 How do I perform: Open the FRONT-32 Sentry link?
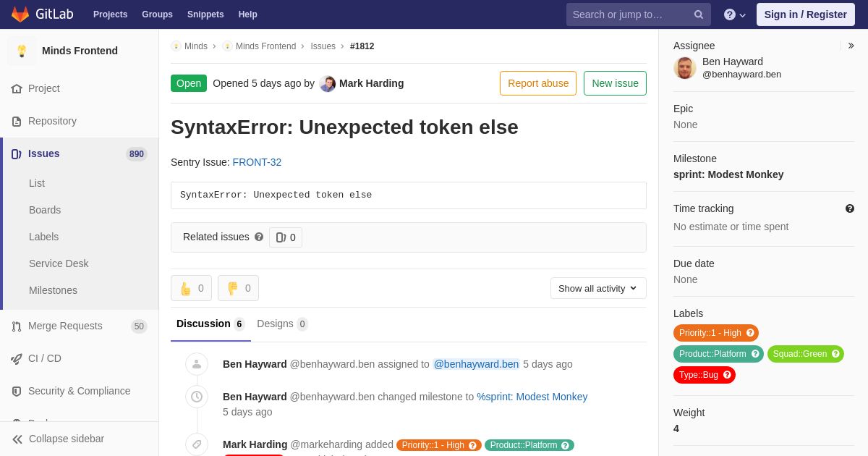click(257, 162)
